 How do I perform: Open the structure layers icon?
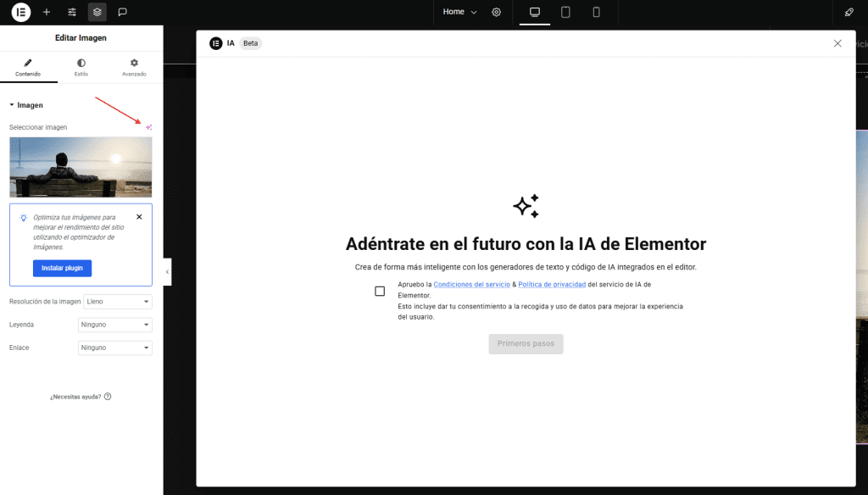pyautogui.click(x=97, y=12)
